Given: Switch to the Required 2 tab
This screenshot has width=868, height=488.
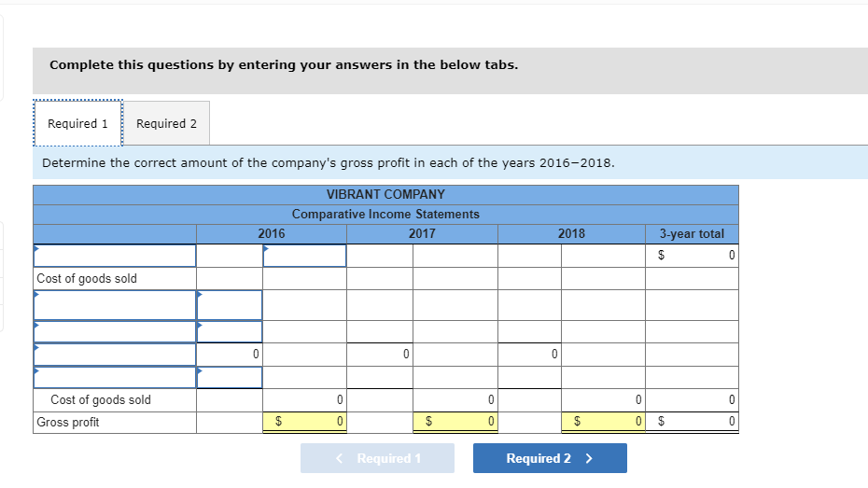Looking at the screenshot, I should [x=167, y=123].
